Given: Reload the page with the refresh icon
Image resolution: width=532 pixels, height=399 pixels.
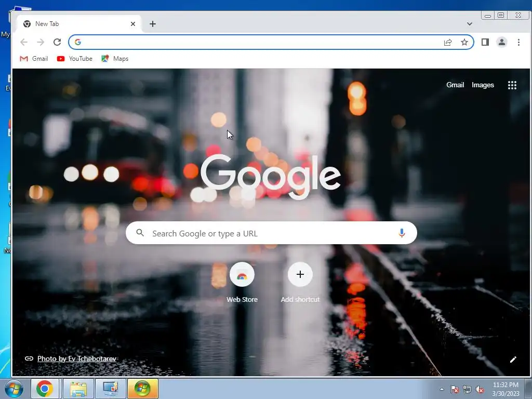Looking at the screenshot, I should pos(57,42).
